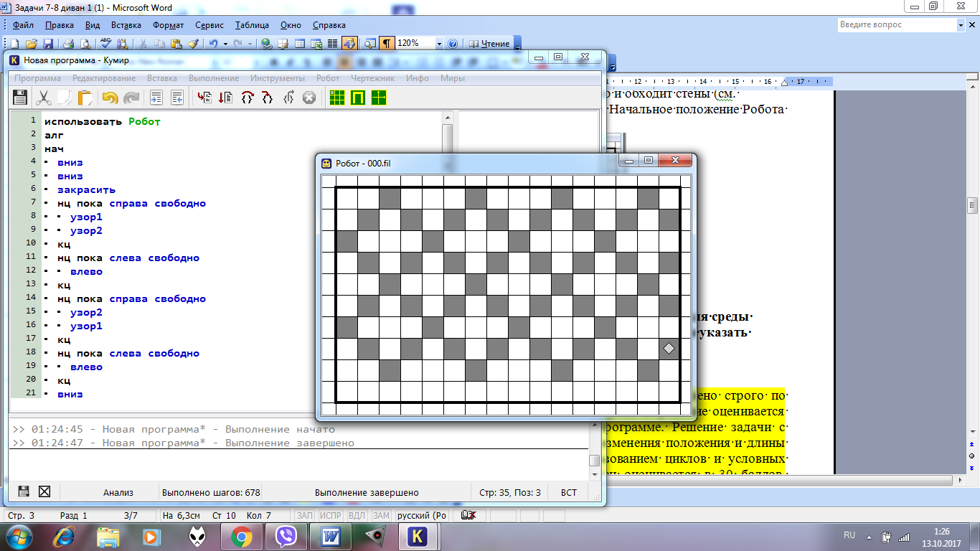Click the RU language indicator in system tray
This screenshot has height=551, width=980.
(x=849, y=535)
